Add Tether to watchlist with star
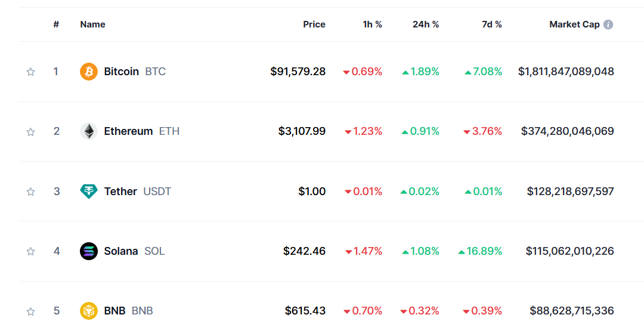Viewport: 644px width, 321px height. [x=30, y=192]
